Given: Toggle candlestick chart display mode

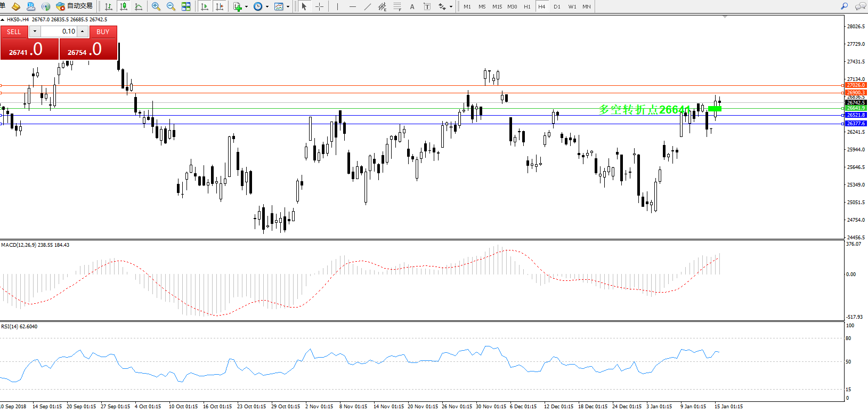Looking at the screenshot, I should point(124,6).
